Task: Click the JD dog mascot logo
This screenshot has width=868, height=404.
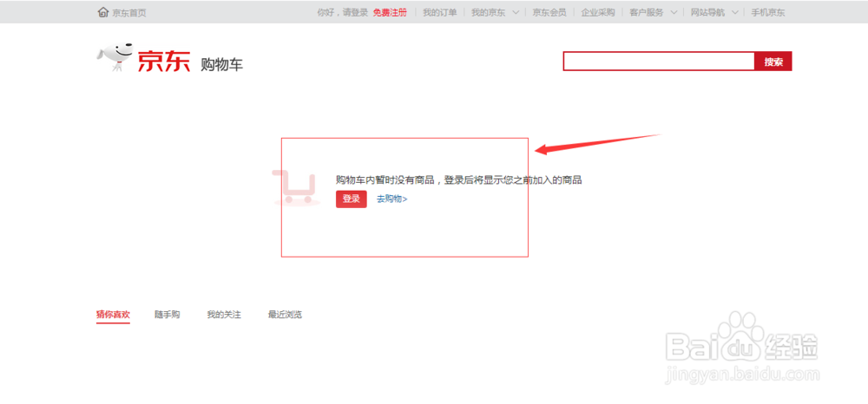Action: coord(115,59)
